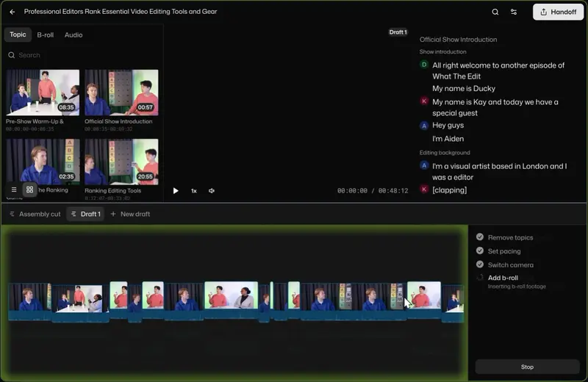Select the Official Show Introduction thumbnail

[121, 93]
